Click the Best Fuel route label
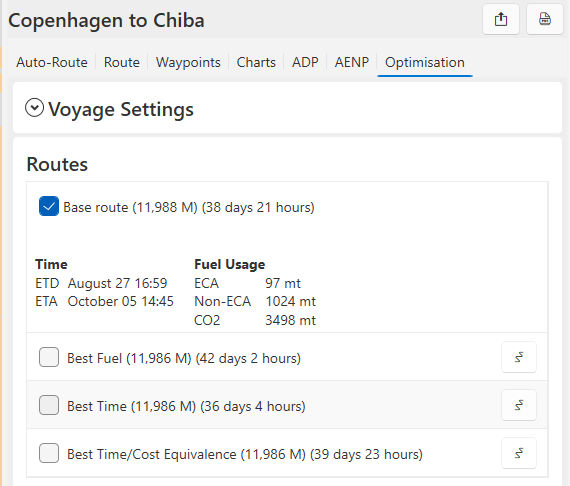The width and height of the screenshot is (570, 486). (184, 358)
